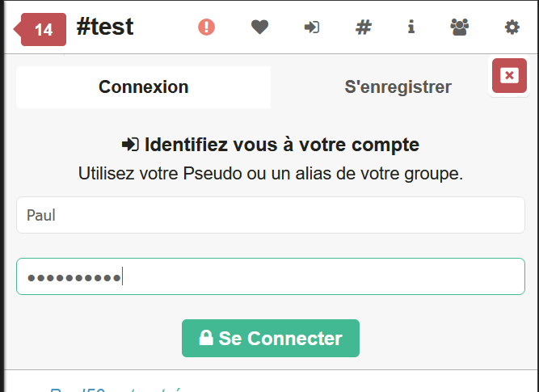Click the #test channel title
Screen dimensions: 539x392
(x=104, y=27)
